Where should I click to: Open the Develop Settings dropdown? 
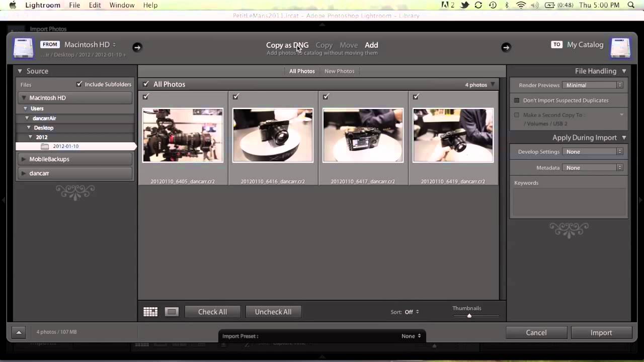[593, 152]
